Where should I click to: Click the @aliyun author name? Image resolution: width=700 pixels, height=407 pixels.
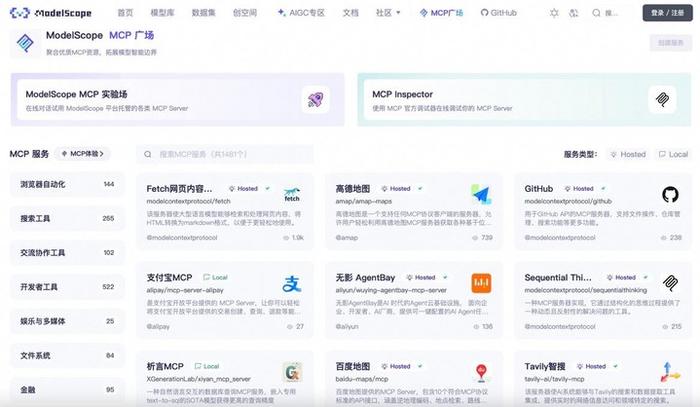347,327
